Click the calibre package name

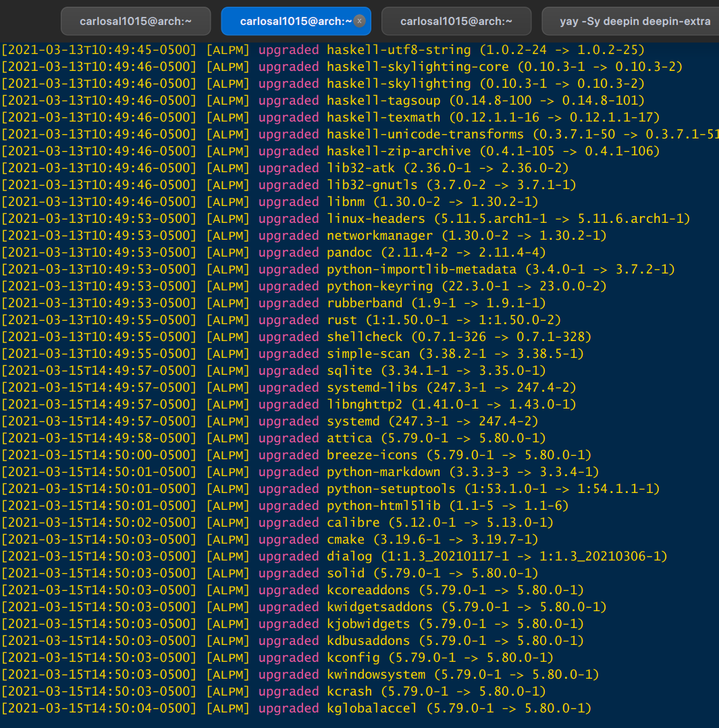pyautogui.click(x=353, y=523)
